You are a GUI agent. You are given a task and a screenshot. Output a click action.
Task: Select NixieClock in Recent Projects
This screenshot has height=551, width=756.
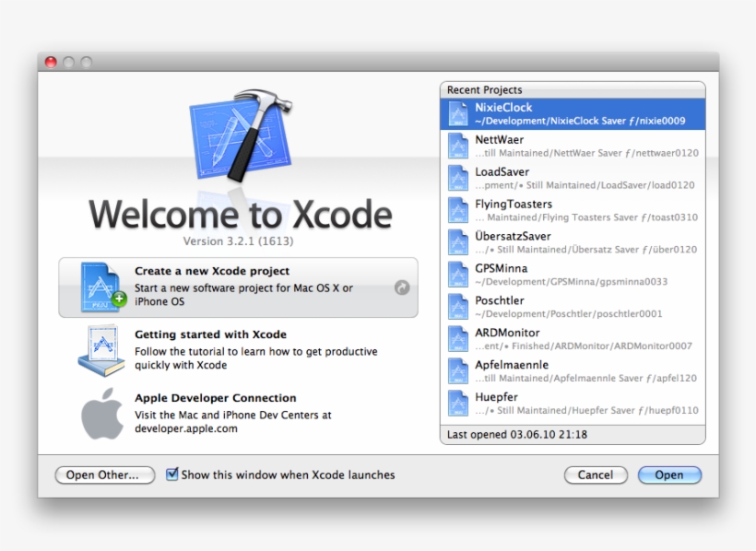point(573,113)
